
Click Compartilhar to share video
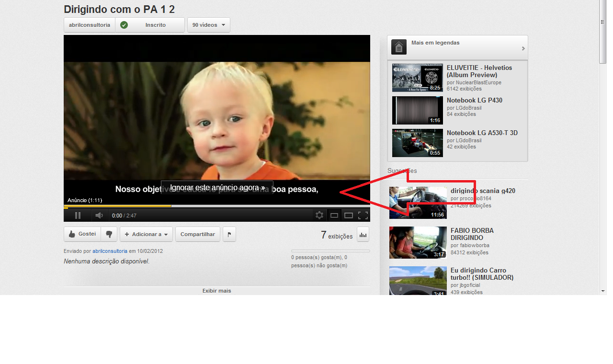197,234
